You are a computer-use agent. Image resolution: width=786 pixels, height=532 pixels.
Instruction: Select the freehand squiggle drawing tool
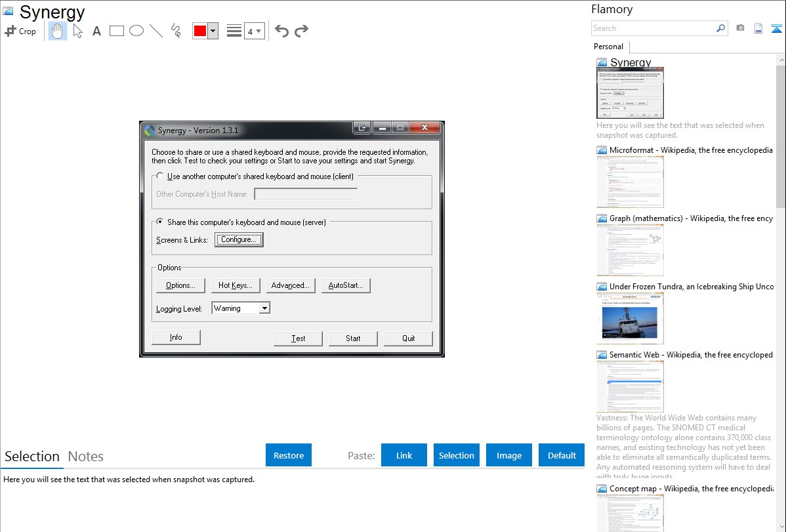click(x=176, y=31)
